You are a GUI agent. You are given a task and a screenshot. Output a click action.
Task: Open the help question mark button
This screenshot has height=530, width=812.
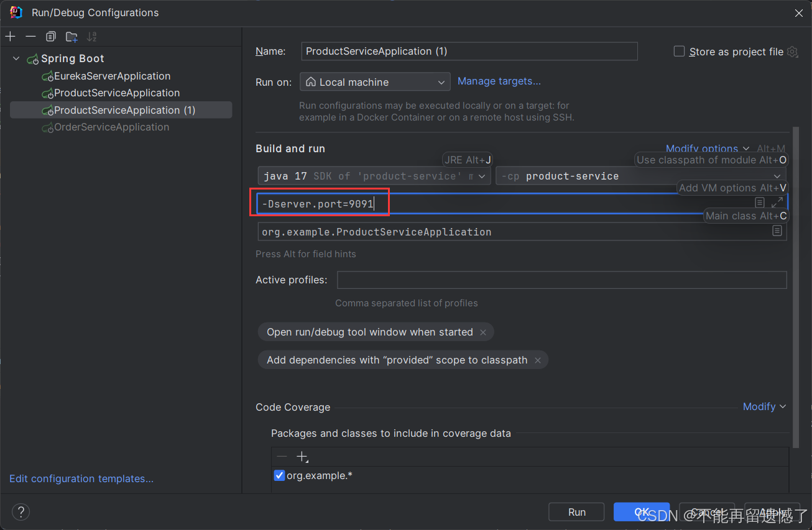(21, 512)
